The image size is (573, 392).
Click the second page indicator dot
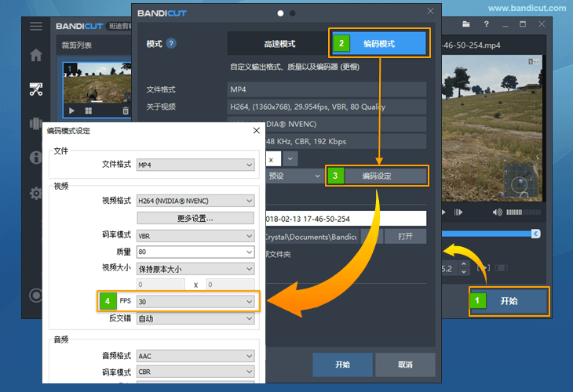point(292,13)
